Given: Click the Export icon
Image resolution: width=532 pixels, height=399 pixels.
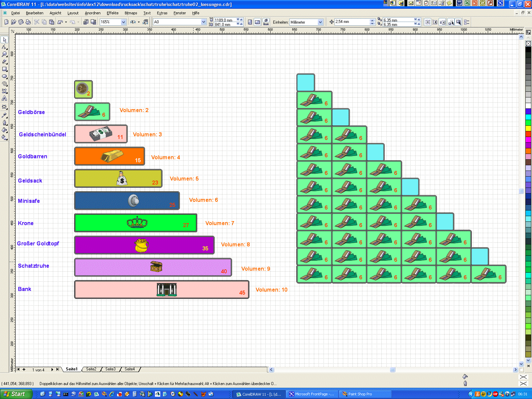Looking at the screenshot, I should pos(93,22).
